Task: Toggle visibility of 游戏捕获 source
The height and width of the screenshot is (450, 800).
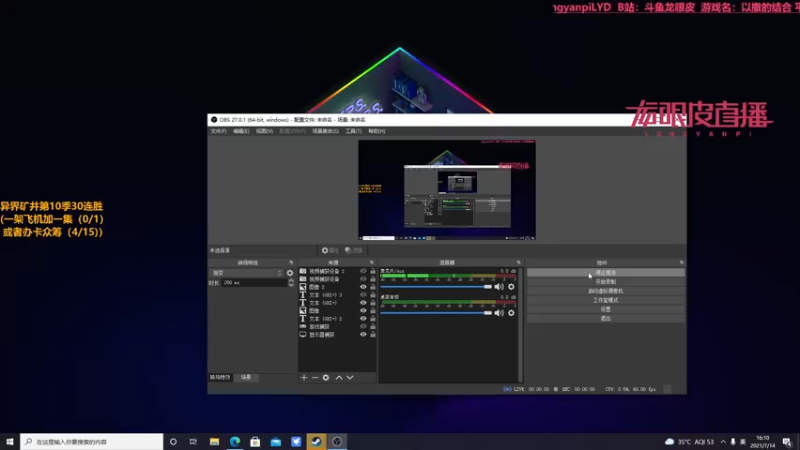Action: click(x=363, y=327)
